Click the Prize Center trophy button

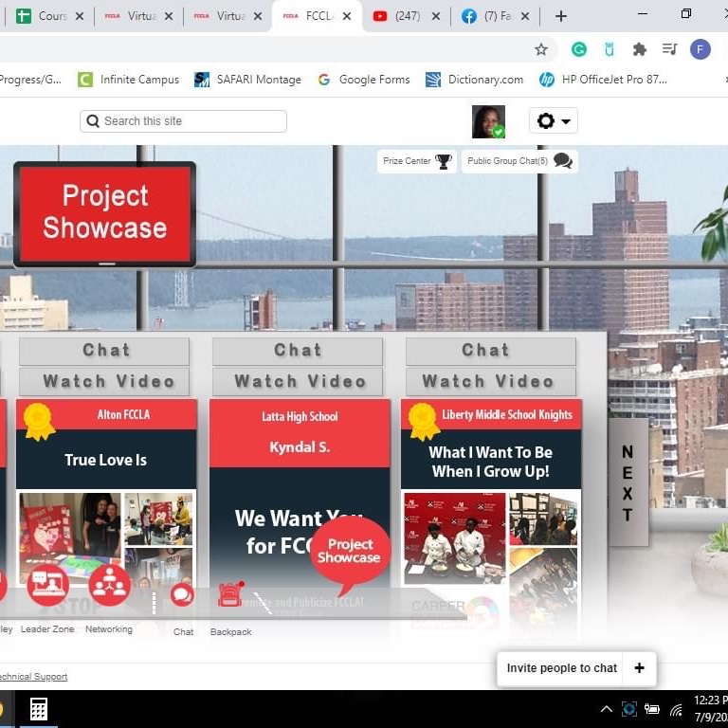coord(416,161)
